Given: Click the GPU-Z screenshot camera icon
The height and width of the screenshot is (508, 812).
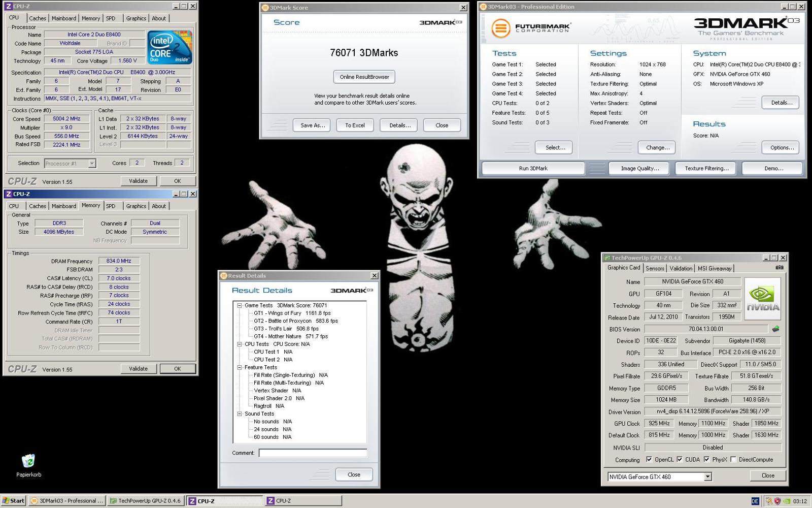Looking at the screenshot, I should (779, 268).
